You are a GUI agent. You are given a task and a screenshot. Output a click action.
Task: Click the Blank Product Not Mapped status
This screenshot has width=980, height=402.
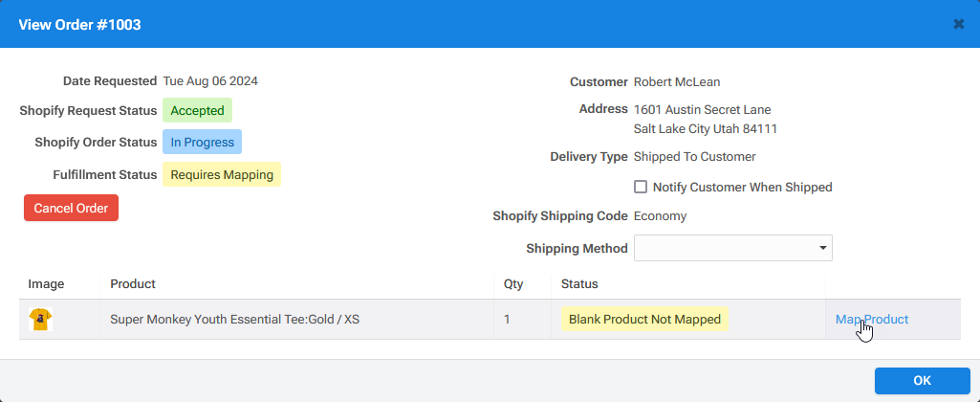click(x=644, y=320)
